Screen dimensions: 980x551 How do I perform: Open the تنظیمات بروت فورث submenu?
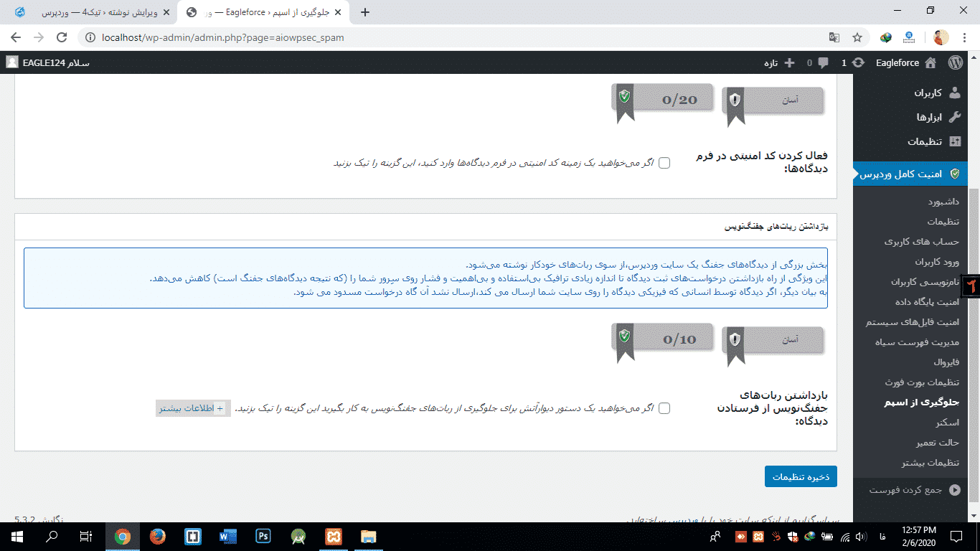tap(922, 382)
